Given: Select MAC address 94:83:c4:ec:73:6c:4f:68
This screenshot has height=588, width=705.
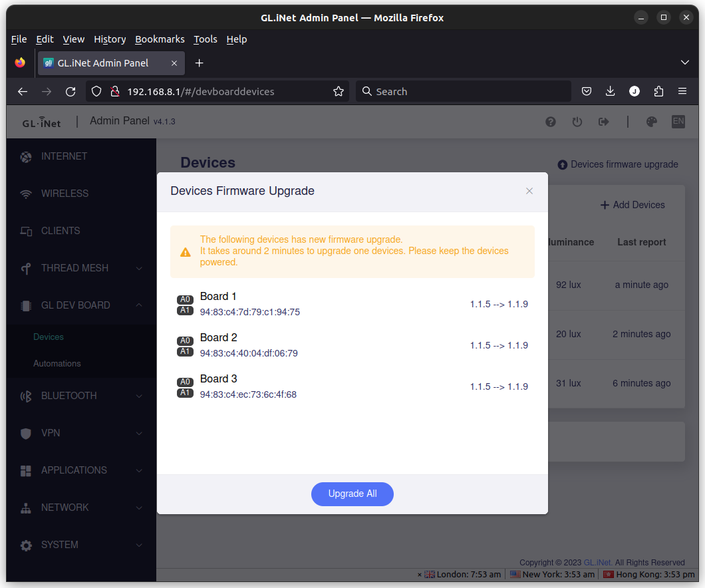Looking at the screenshot, I should 248,394.
